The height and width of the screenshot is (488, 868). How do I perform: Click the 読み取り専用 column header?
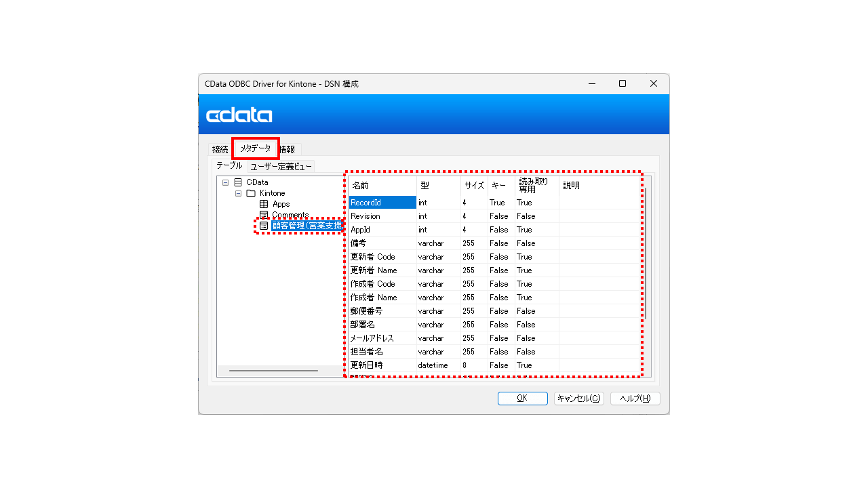(537, 186)
